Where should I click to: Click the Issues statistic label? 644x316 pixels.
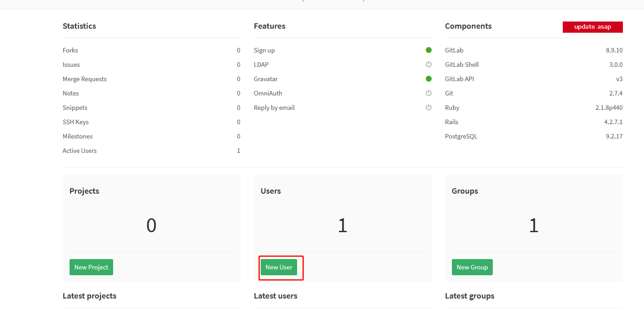pyautogui.click(x=71, y=65)
